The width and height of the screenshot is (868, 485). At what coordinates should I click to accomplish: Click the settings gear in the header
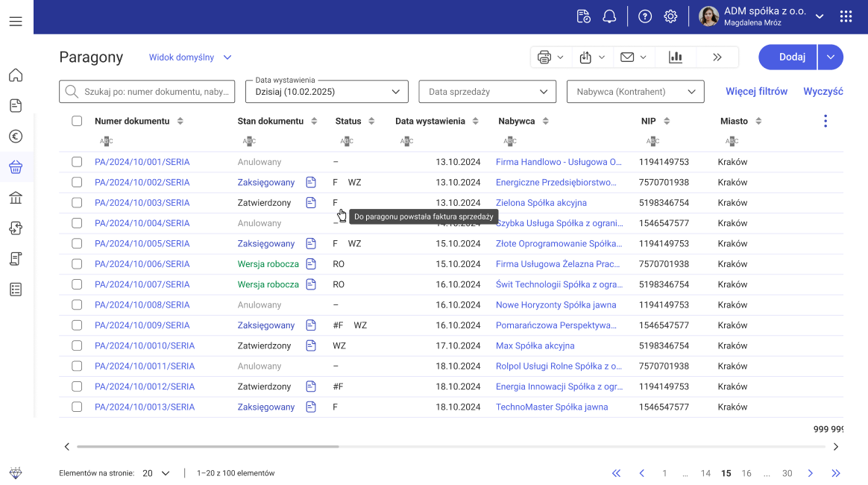pyautogui.click(x=670, y=16)
